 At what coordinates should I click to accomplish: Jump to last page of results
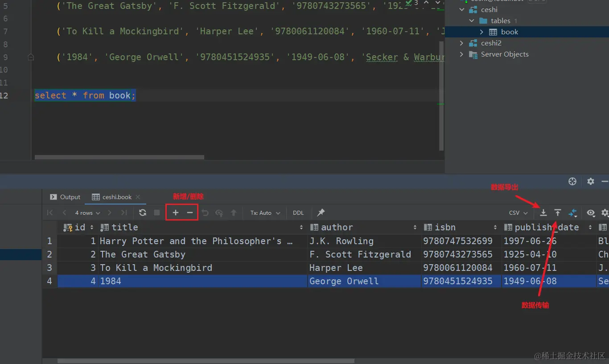124,213
